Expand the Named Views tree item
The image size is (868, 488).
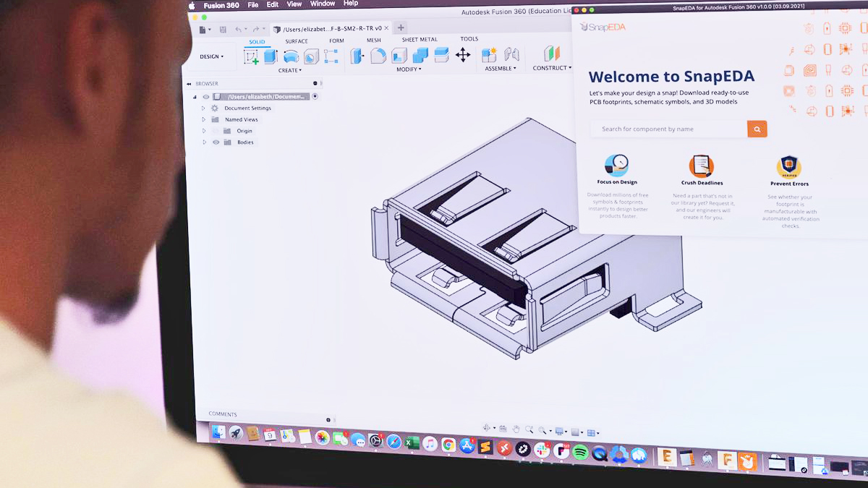(204, 120)
